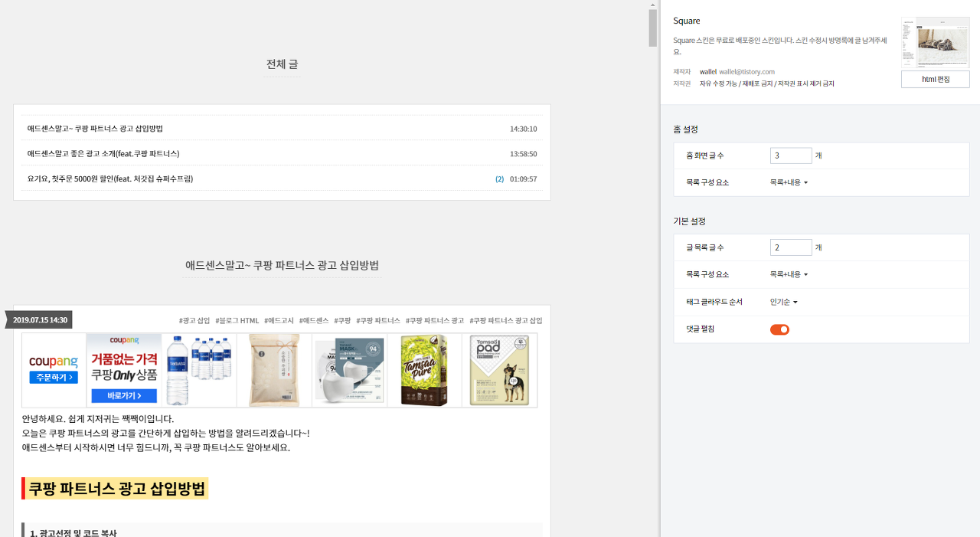Click the coupang 주문하기 banner button
The height and width of the screenshot is (537, 980).
pyautogui.click(x=54, y=377)
